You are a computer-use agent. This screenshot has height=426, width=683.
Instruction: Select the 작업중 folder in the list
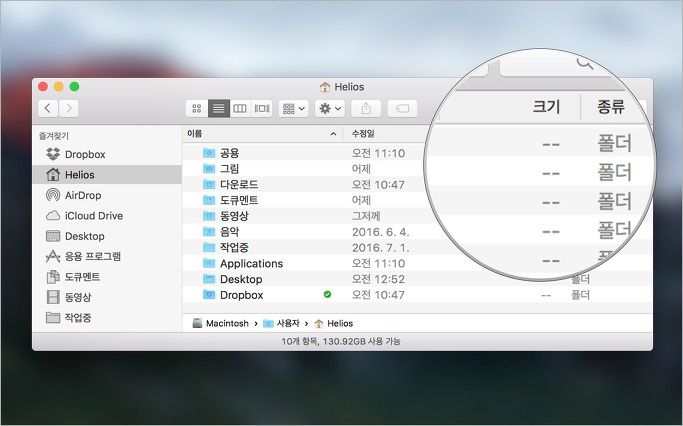click(417, 247)
